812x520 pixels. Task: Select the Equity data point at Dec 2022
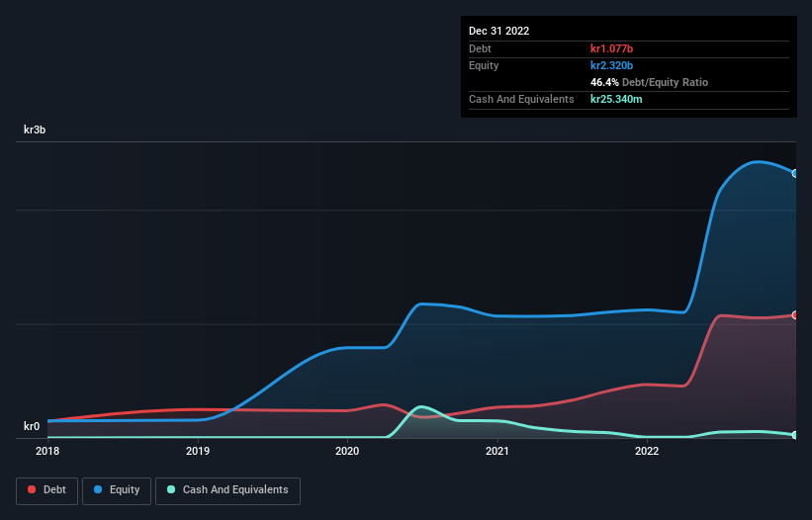(x=795, y=173)
